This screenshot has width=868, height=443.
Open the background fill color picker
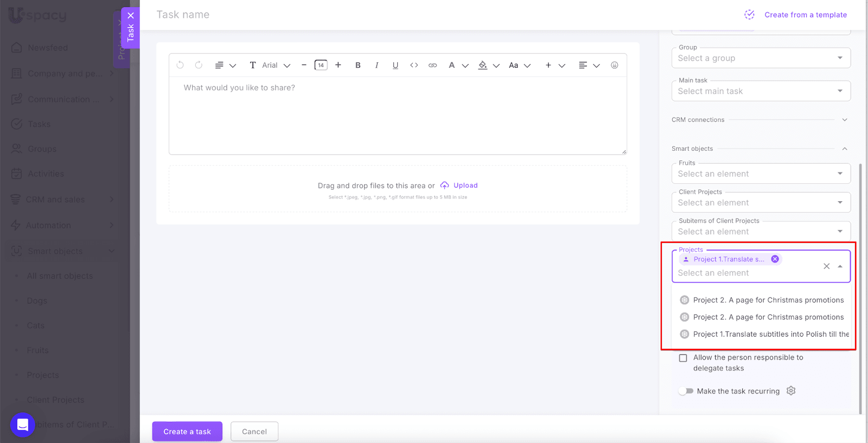point(489,65)
